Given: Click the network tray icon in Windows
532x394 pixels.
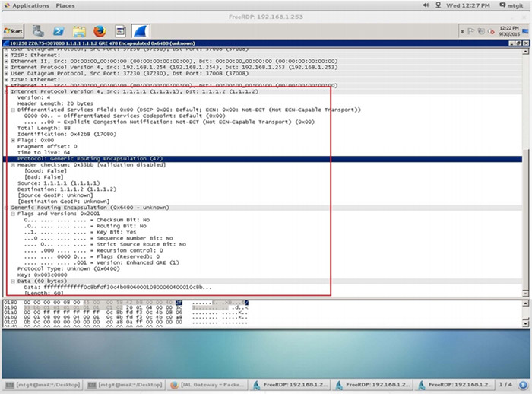Looking at the screenshot, I should (481, 31).
